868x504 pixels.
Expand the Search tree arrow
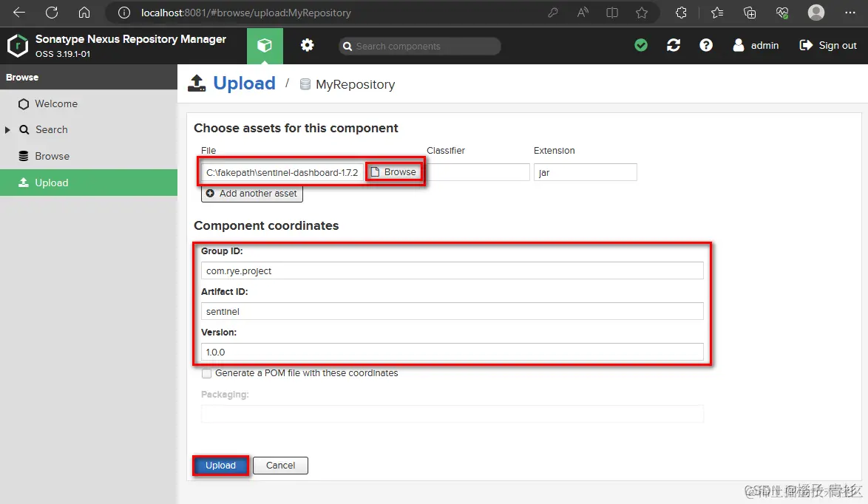(7, 129)
